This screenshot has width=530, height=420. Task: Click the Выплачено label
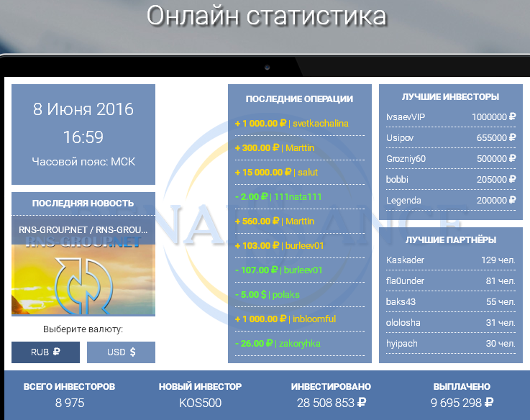click(x=462, y=386)
